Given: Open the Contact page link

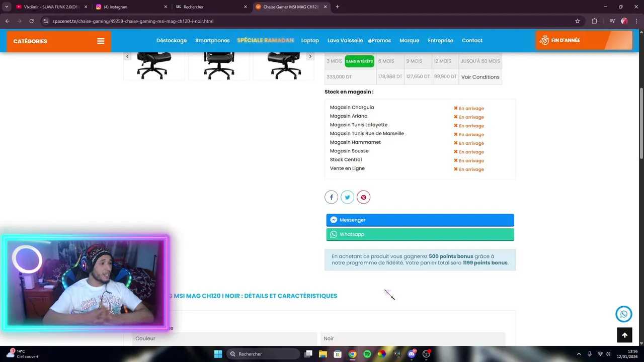Looking at the screenshot, I should point(472,41).
